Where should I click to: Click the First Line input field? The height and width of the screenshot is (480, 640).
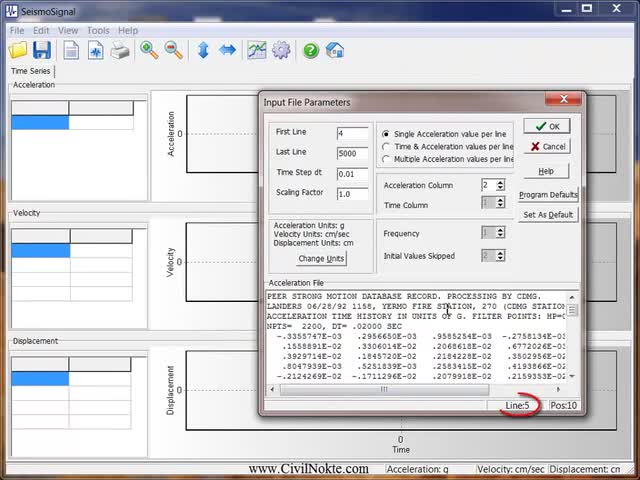(352, 133)
